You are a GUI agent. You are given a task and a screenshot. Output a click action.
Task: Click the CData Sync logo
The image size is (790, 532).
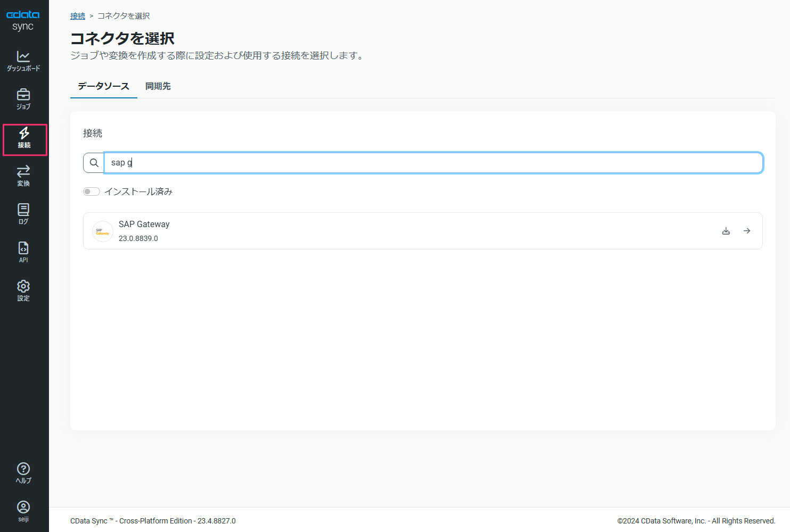[x=23, y=20]
